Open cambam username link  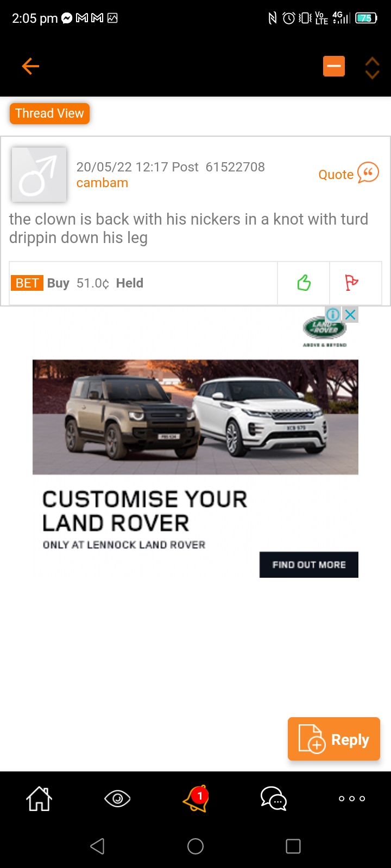pyautogui.click(x=102, y=183)
